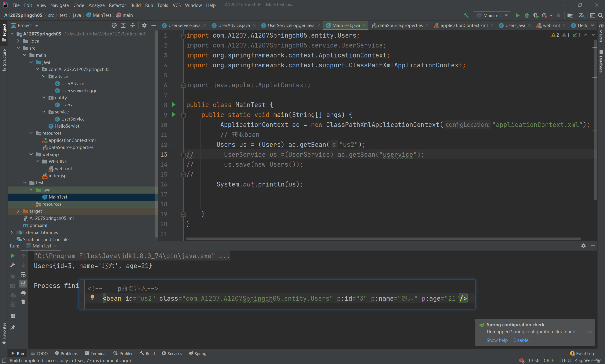The height and width of the screenshot is (364, 605).
Task: Expand the .idea folder
Action: 18,41
